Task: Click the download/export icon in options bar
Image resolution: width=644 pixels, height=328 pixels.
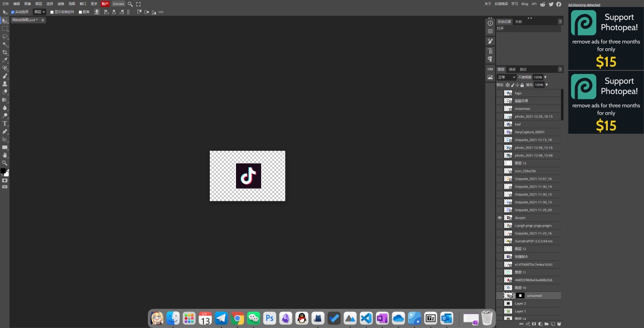Action: (97, 12)
